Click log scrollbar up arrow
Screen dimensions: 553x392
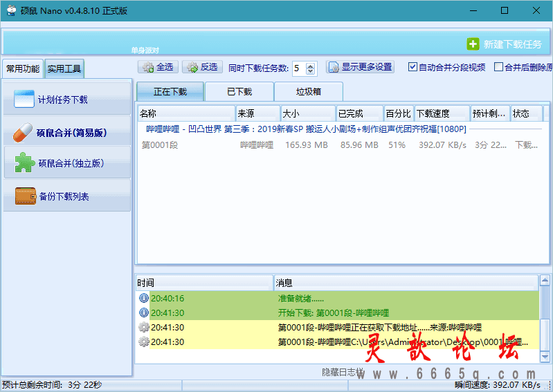coord(545,281)
